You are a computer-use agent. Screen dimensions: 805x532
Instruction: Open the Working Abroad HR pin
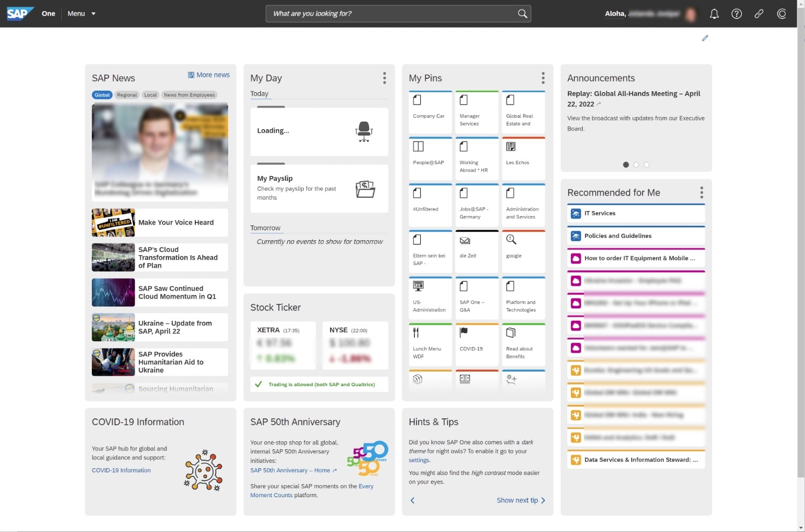click(x=477, y=159)
